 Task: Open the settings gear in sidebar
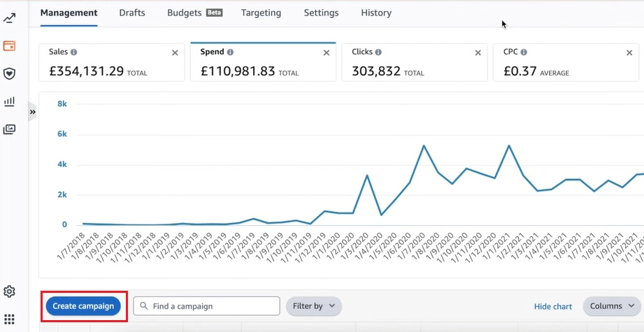(10, 291)
